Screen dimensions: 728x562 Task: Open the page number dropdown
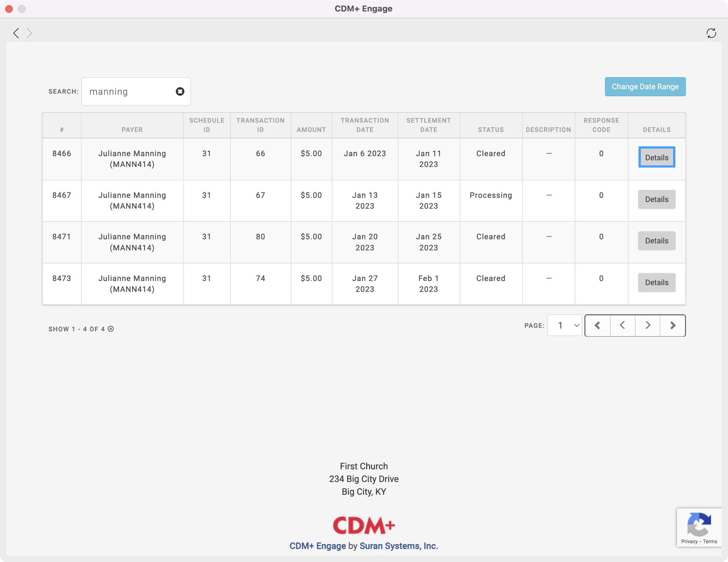pyautogui.click(x=564, y=325)
